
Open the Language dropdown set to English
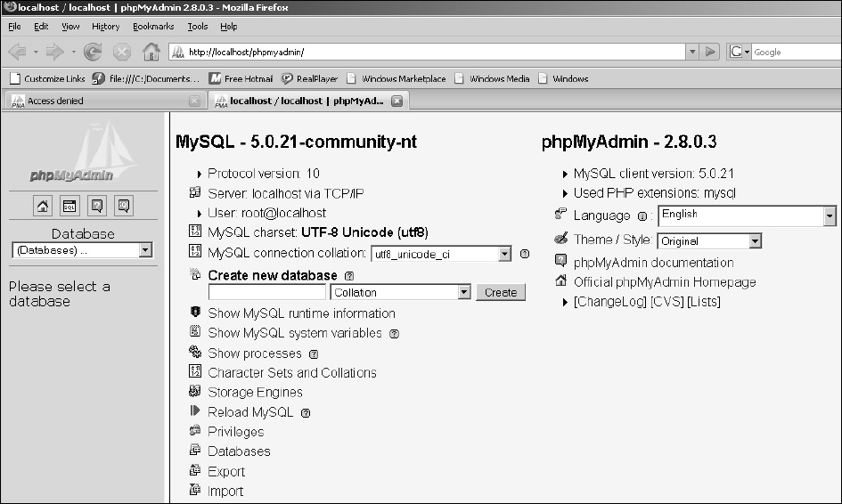click(747, 215)
